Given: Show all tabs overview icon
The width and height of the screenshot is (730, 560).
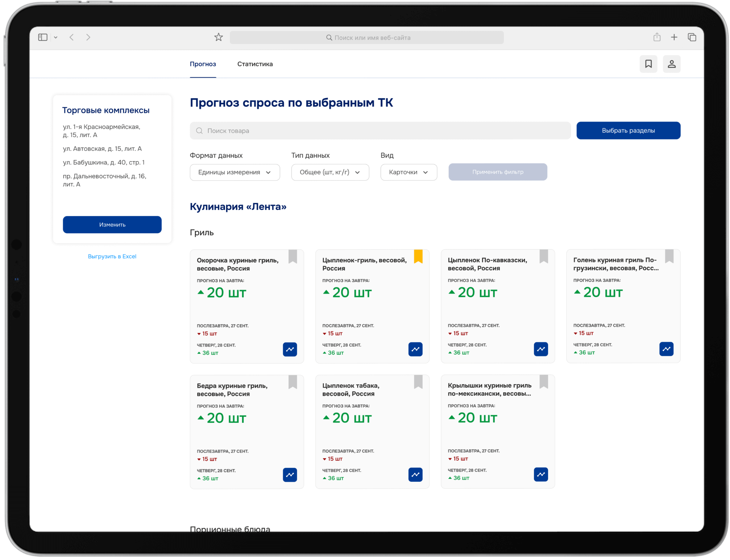Looking at the screenshot, I should pyautogui.click(x=692, y=37).
